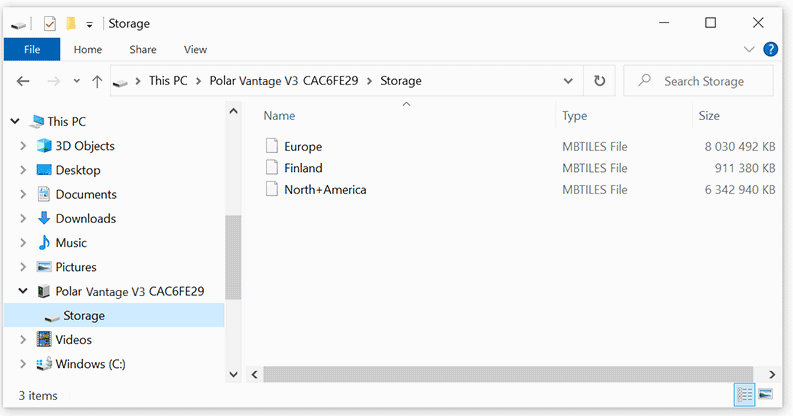This screenshot has width=793, height=416.
Task: Switch to Details view layout
Action: click(x=744, y=394)
